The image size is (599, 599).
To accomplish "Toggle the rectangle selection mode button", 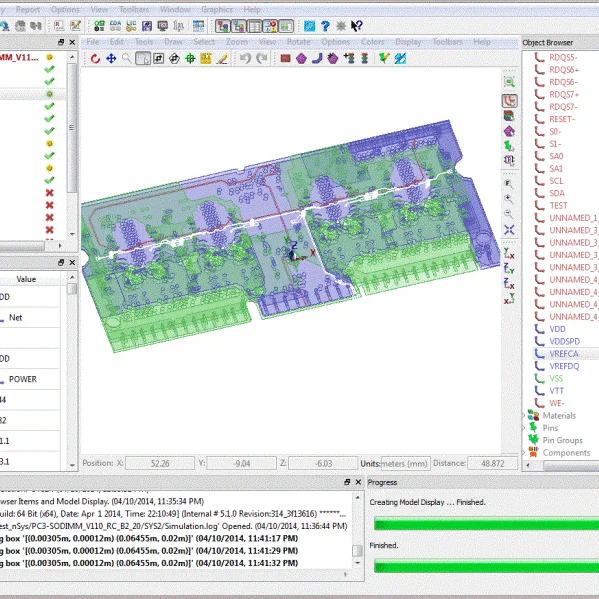I will (142, 58).
